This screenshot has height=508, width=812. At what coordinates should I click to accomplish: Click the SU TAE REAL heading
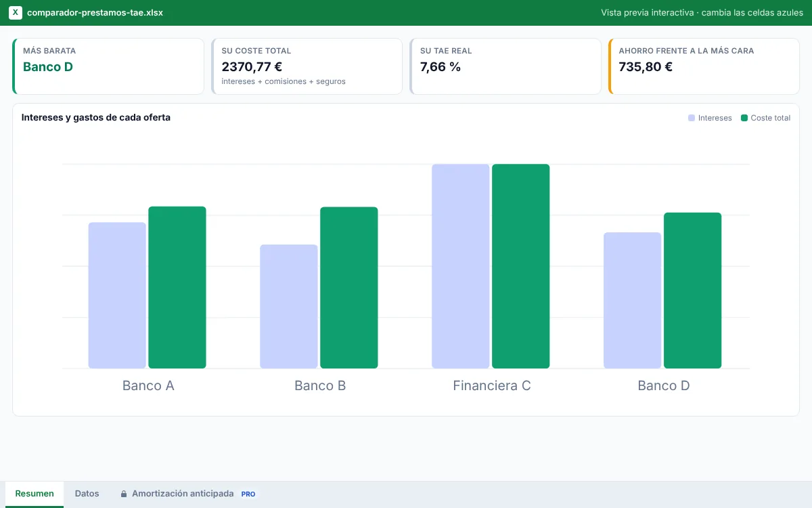point(446,51)
